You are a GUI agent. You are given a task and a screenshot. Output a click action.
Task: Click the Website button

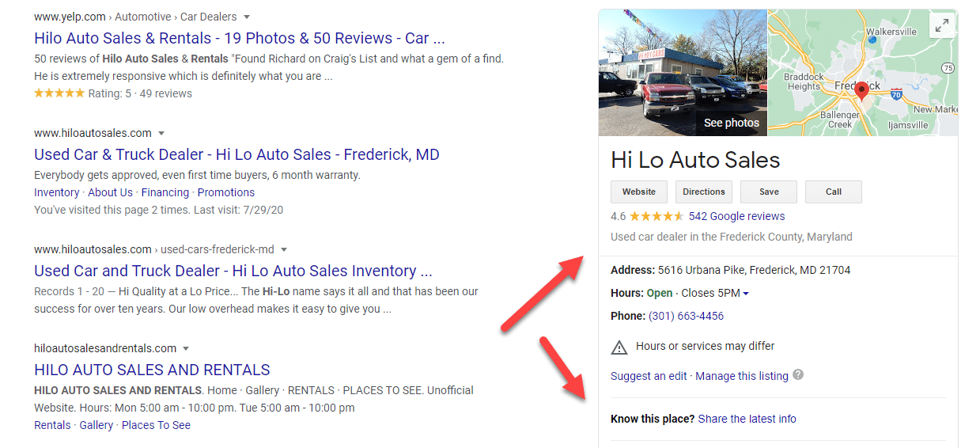(x=638, y=192)
